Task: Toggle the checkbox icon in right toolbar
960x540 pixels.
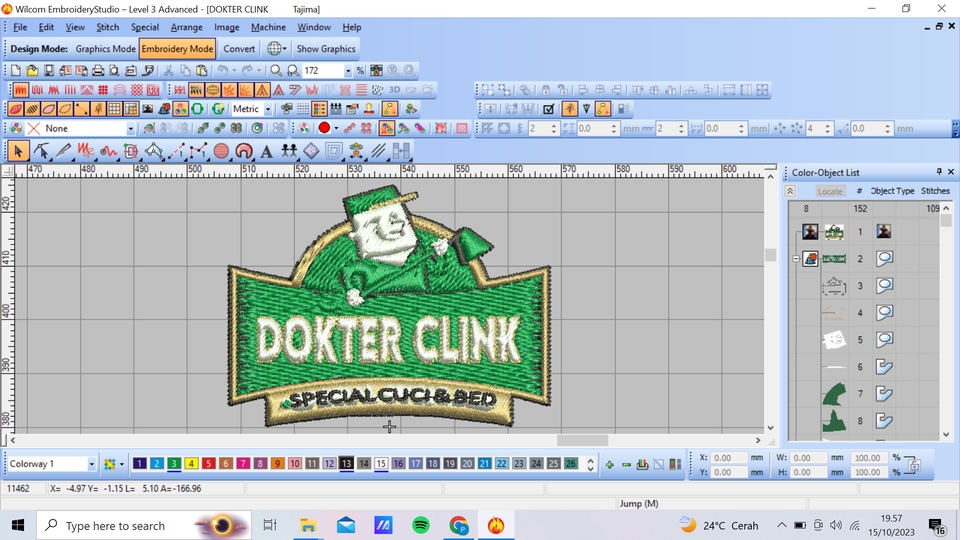Action: pyautogui.click(x=549, y=109)
